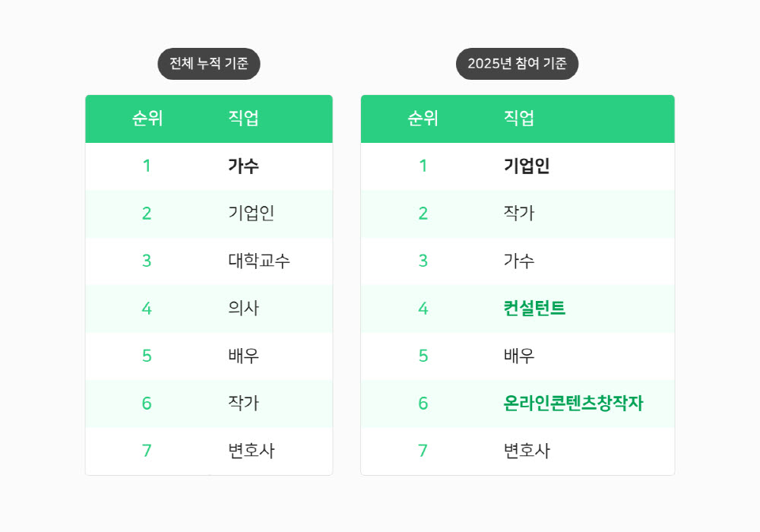Click 순위 header in left table

click(147, 119)
